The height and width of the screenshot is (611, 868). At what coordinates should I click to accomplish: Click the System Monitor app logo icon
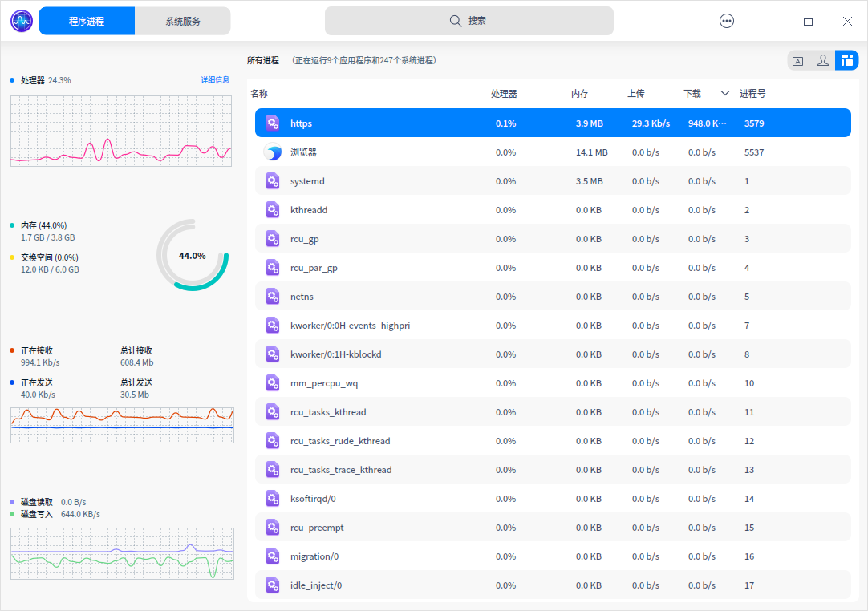click(x=22, y=21)
